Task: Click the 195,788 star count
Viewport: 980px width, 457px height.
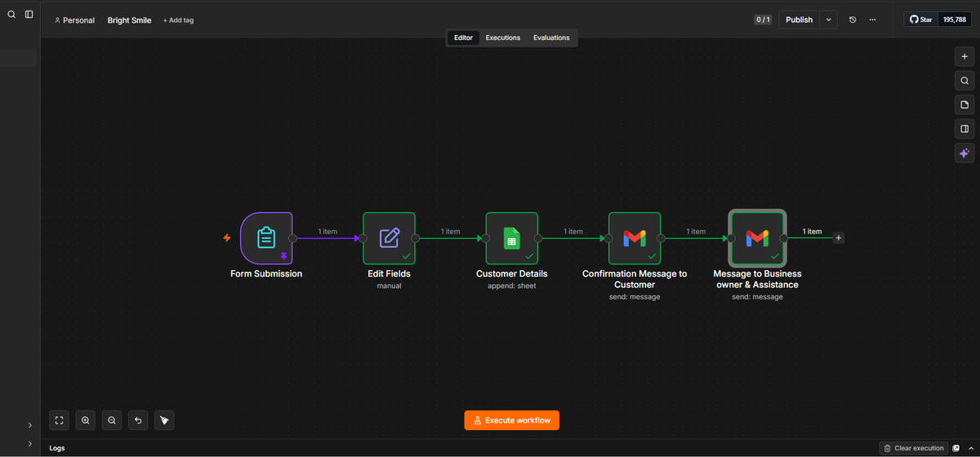Action: coord(955,20)
